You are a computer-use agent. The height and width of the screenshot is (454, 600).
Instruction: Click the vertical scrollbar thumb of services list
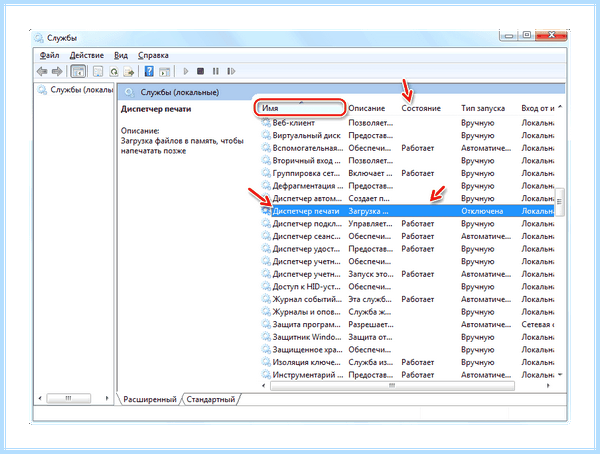tap(559, 202)
